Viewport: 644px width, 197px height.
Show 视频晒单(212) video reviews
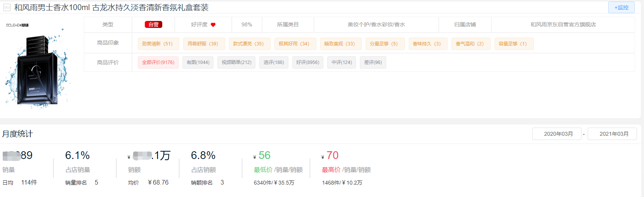(x=236, y=62)
